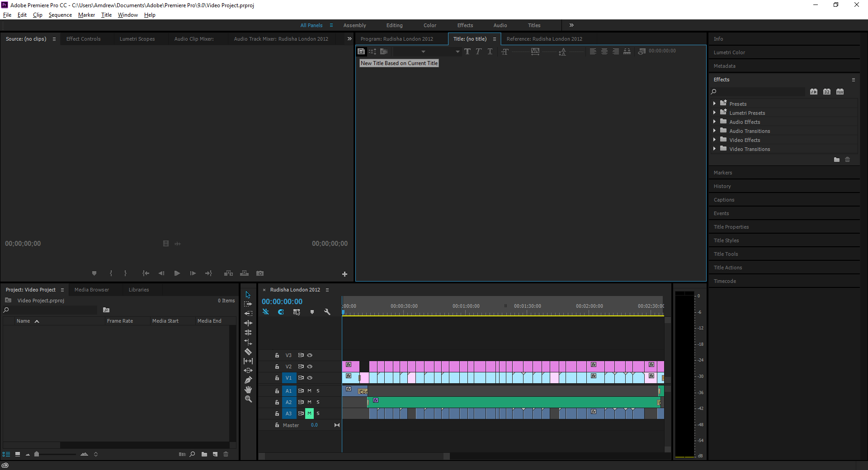Open the Sequence menu
868x470 pixels.
pos(60,15)
